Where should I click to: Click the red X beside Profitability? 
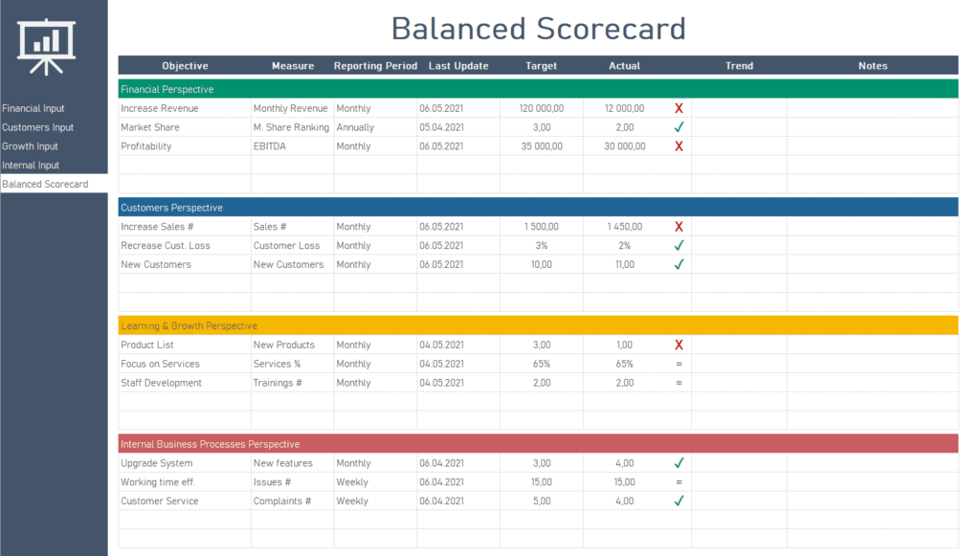point(679,145)
